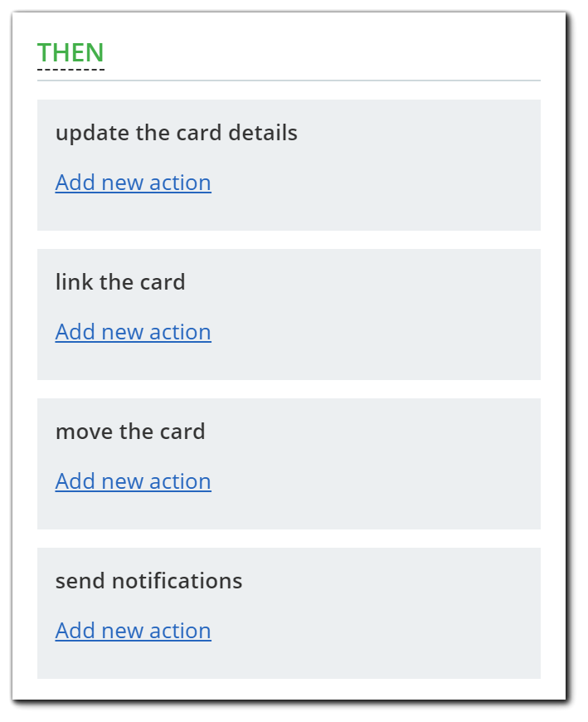Add new action under move the card
The height and width of the screenshot is (722, 588).
pyautogui.click(x=133, y=481)
